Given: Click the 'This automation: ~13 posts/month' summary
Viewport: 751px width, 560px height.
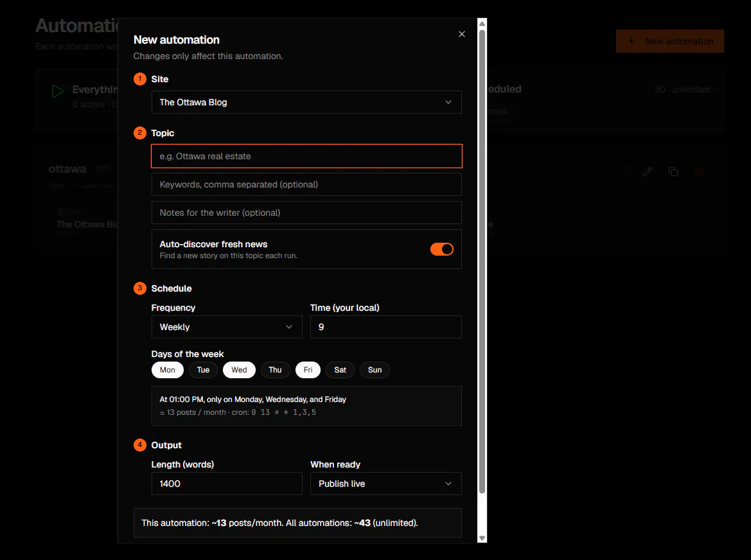Looking at the screenshot, I should coord(297,523).
